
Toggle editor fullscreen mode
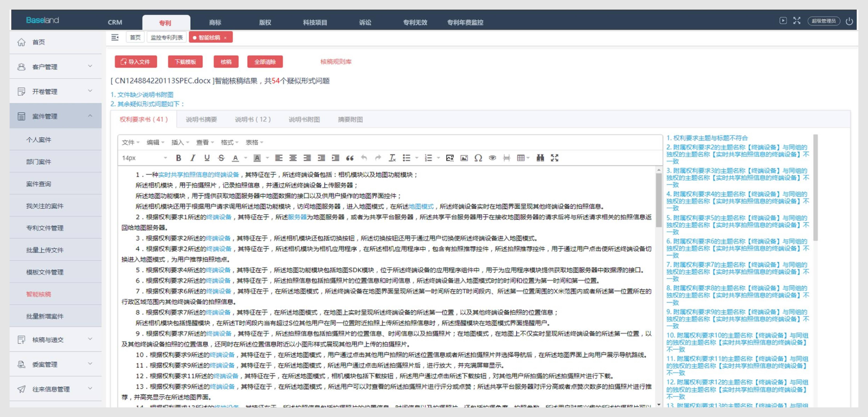point(555,158)
